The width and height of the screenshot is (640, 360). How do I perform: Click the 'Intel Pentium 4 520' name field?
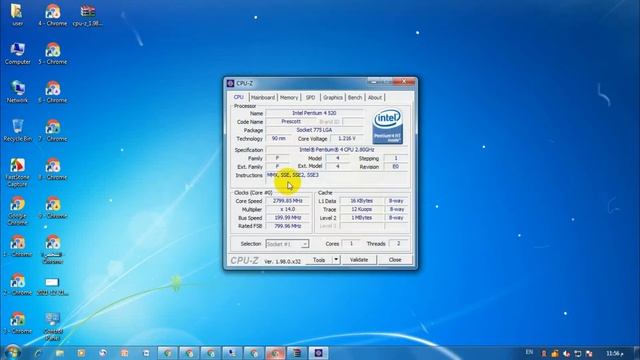(x=314, y=113)
